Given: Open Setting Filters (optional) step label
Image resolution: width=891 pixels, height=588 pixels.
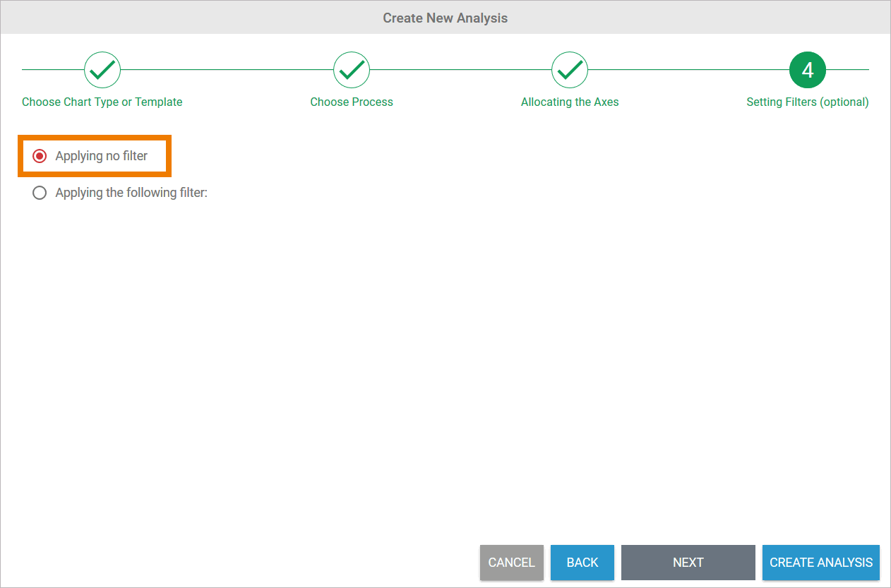Looking at the screenshot, I should (x=808, y=102).
